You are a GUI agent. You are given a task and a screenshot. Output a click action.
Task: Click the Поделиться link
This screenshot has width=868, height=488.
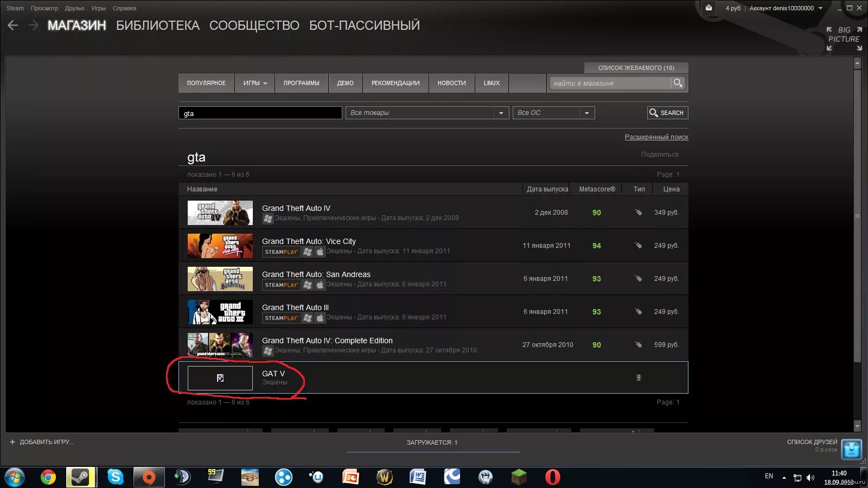click(x=660, y=155)
